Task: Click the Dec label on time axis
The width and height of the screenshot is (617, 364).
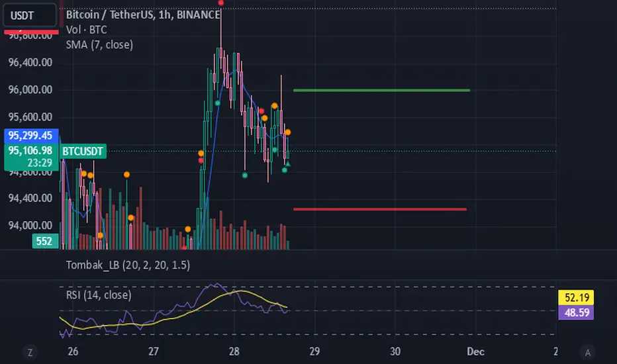Action: point(475,351)
